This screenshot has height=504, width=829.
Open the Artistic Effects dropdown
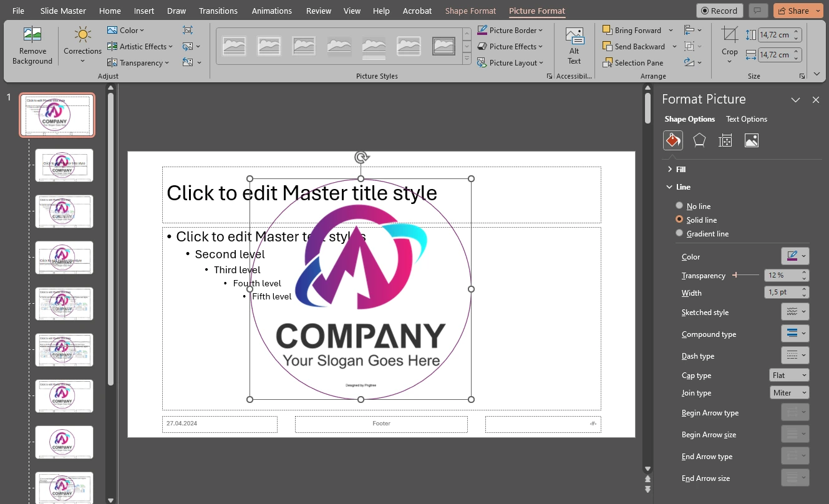[x=140, y=46]
